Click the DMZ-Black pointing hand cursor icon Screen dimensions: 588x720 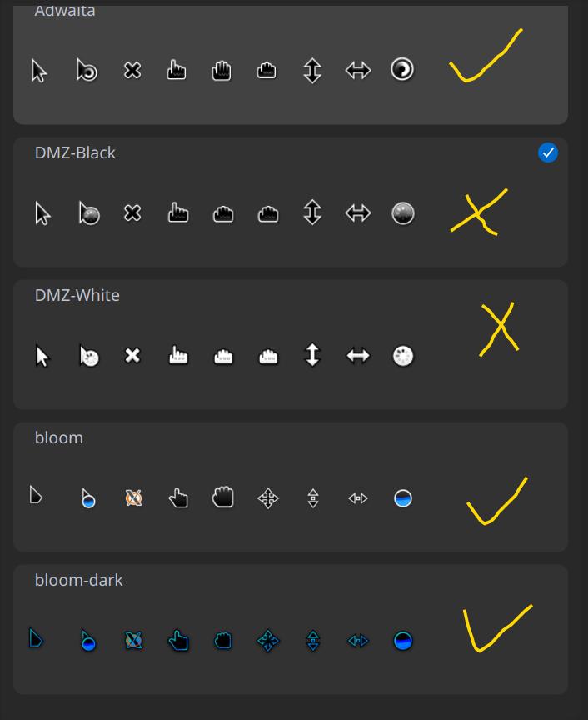[x=177, y=213]
